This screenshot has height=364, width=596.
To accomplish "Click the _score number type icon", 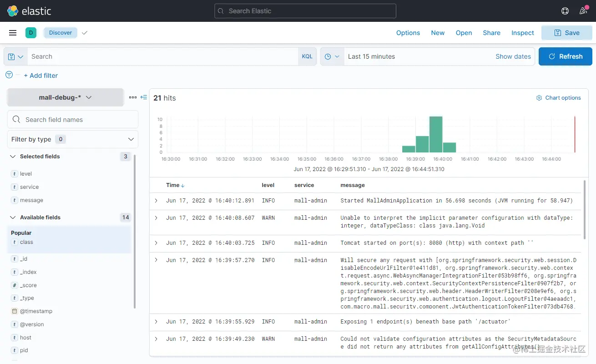I will pyautogui.click(x=15, y=285).
